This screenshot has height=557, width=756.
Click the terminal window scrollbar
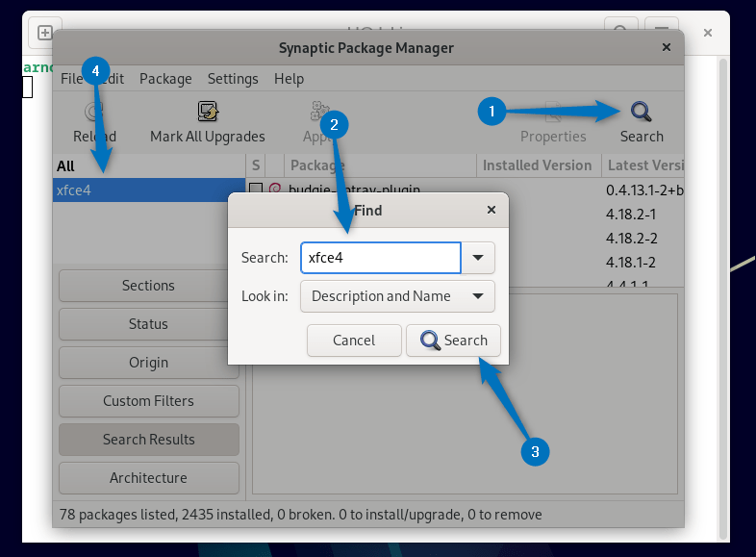[x=722, y=299]
